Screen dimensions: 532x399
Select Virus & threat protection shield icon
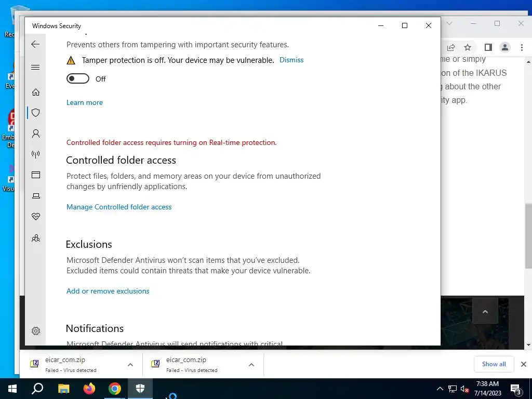[36, 113]
